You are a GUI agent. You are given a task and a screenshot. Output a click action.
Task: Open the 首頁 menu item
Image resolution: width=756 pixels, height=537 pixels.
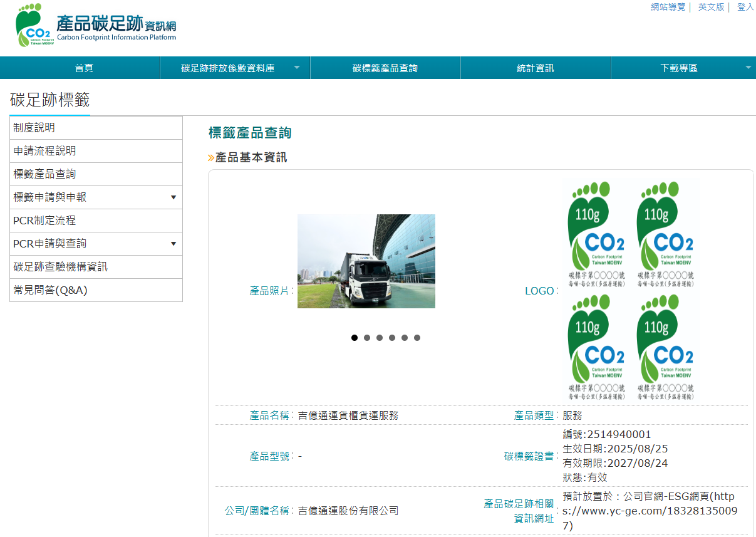coord(84,68)
